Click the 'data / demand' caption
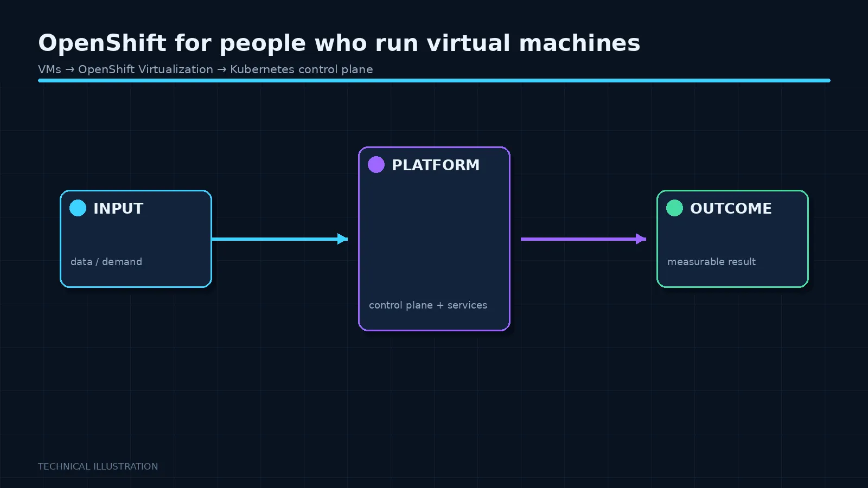 [106, 262]
